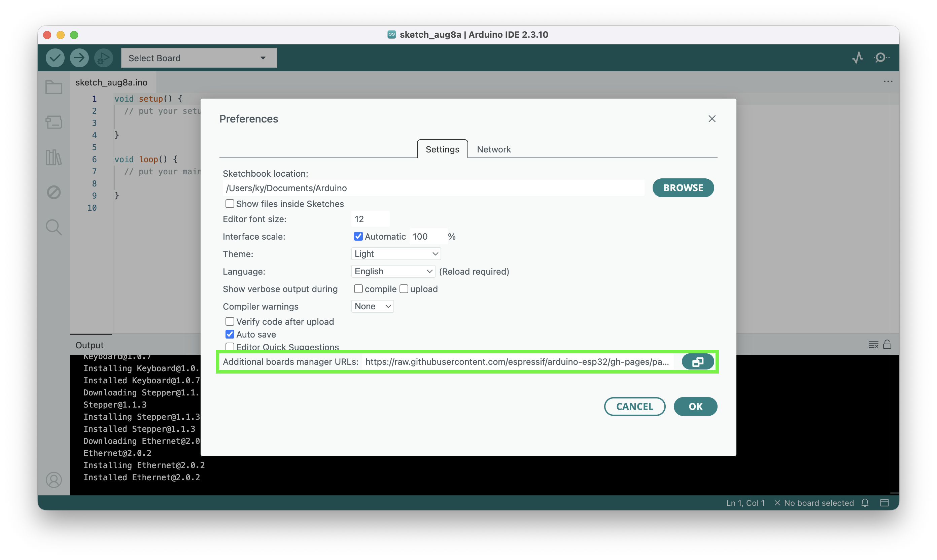Check Verify code after upload
Viewport: 937px width, 560px height.
pyautogui.click(x=230, y=321)
